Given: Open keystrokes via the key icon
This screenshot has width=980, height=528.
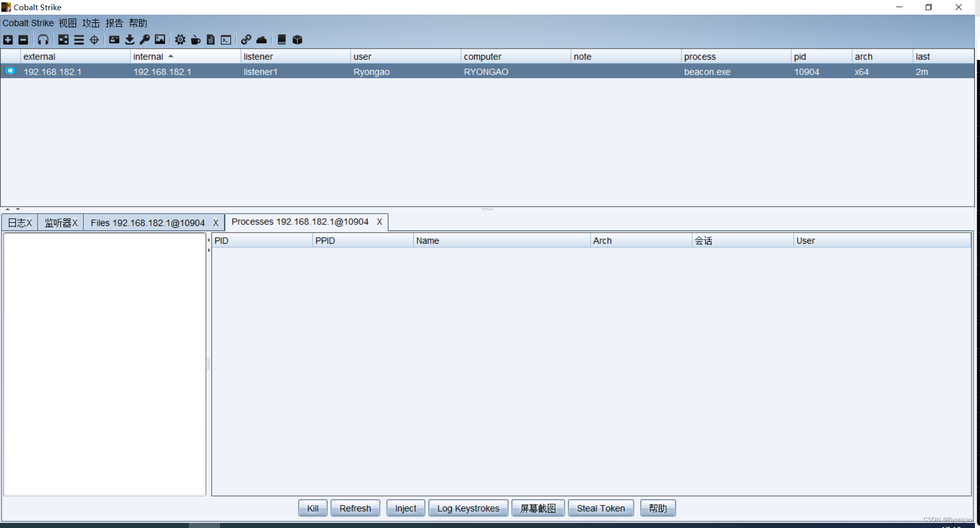Looking at the screenshot, I should coord(145,40).
